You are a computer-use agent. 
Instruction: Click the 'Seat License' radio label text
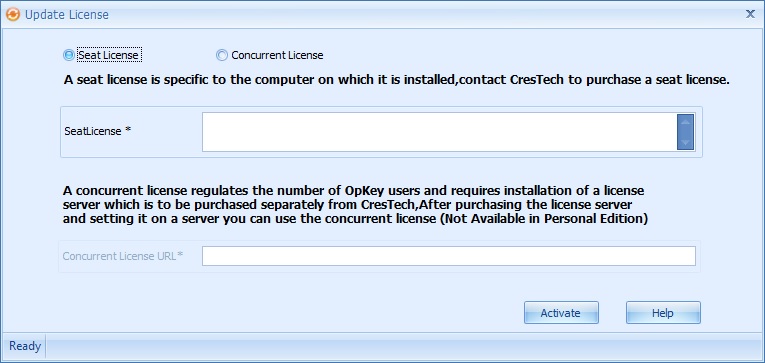point(109,55)
